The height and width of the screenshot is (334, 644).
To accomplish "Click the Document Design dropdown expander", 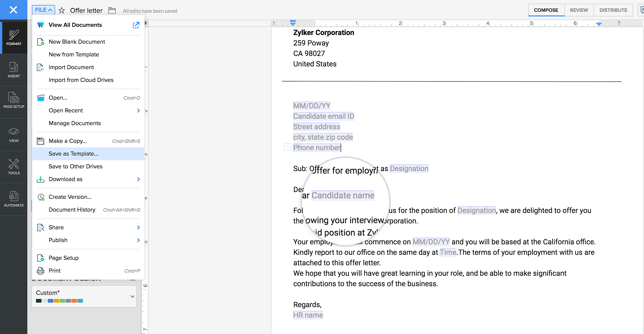I will 132,296.
